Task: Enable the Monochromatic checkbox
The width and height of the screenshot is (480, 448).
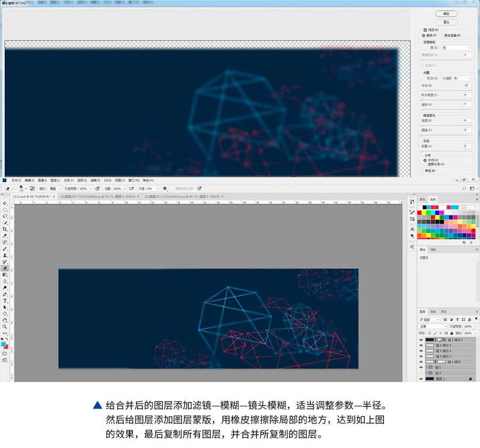Action: [422, 171]
